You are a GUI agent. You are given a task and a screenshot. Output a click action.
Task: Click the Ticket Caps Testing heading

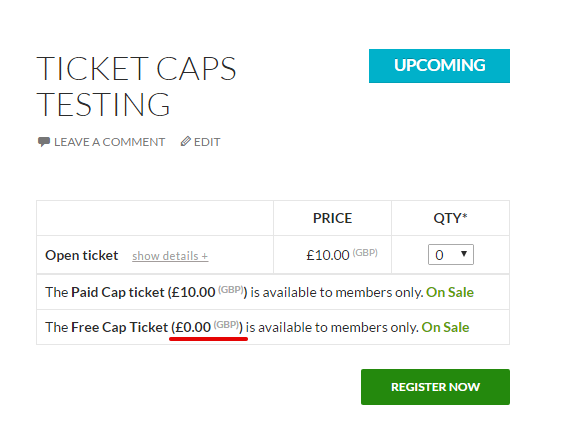[136, 86]
